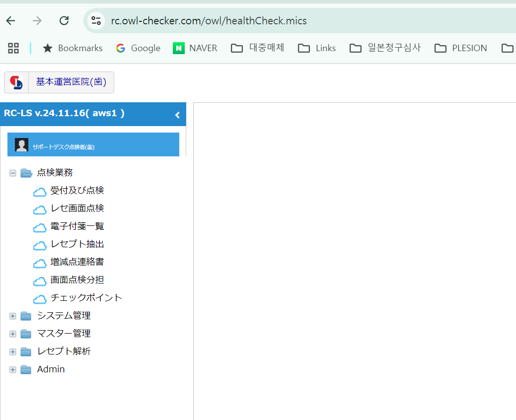
Task: Reload the page with the refresh icon
Action: click(64, 21)
